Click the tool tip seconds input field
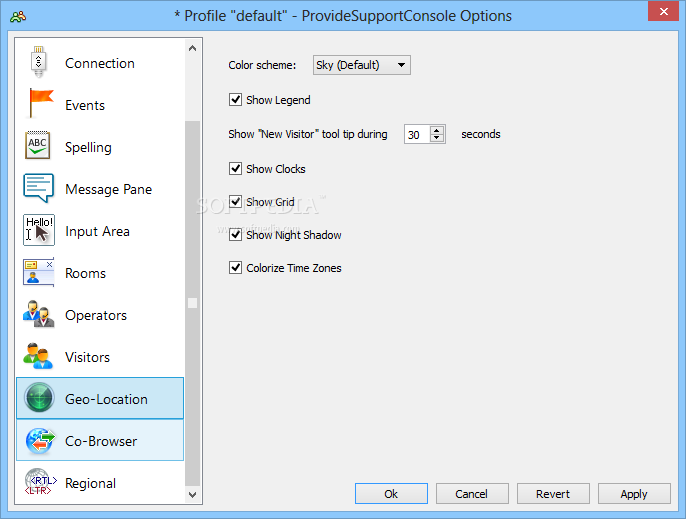 [x=417, y=134]
